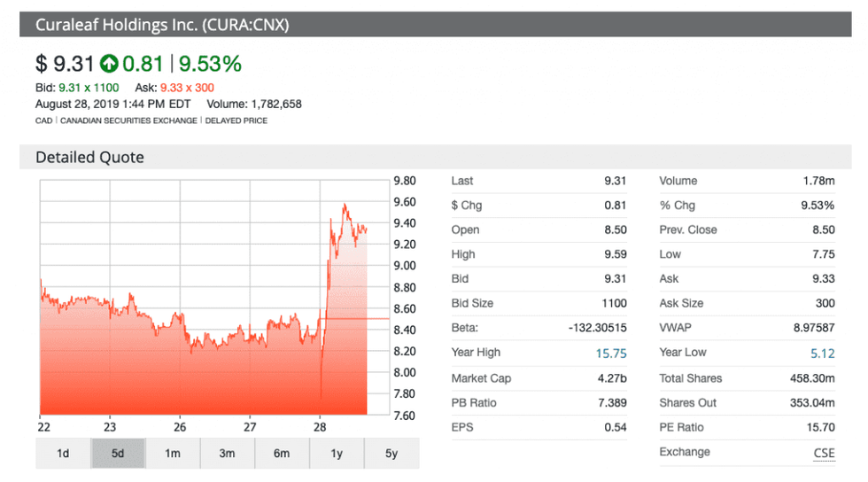Select the 5d chart range tab

click(118, 453)
